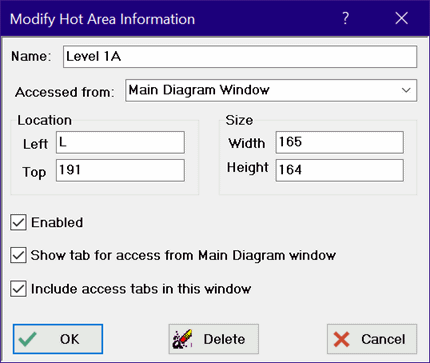Viewport: 430px width, 363px height.
Task: Click the question mark help icon
Action: point(346,18)
